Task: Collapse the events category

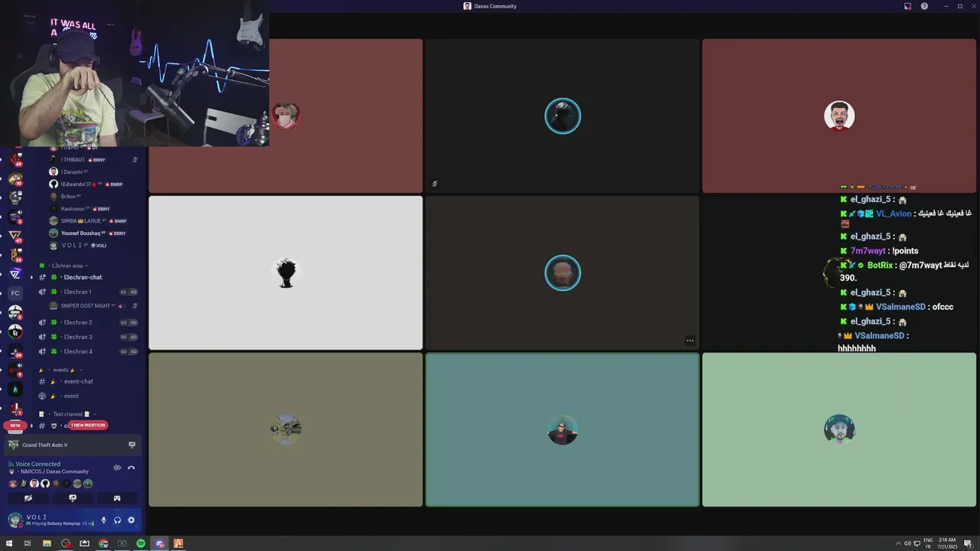Action: tap(61, 370)
